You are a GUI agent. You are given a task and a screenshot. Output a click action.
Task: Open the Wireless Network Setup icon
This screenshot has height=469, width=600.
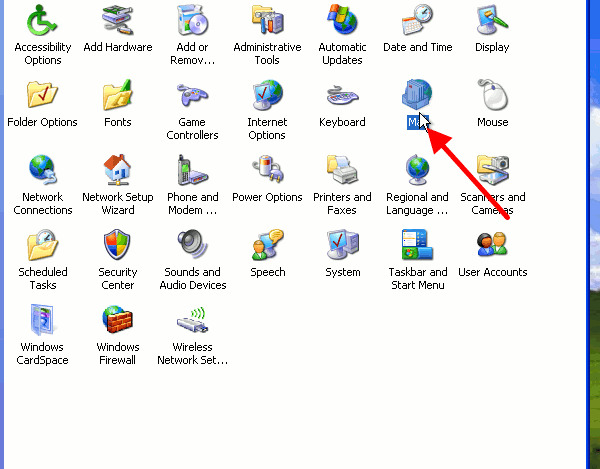(192, 319)
